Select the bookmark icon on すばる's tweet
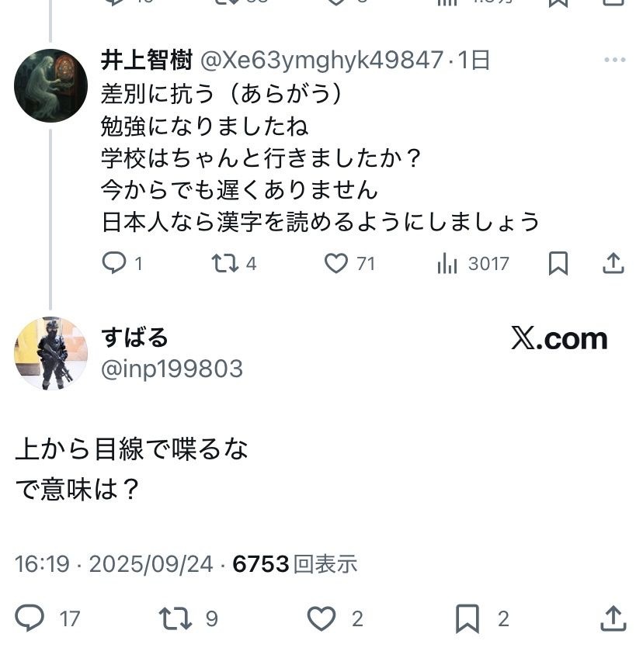 pyautogui.click(x=466, y=618)
